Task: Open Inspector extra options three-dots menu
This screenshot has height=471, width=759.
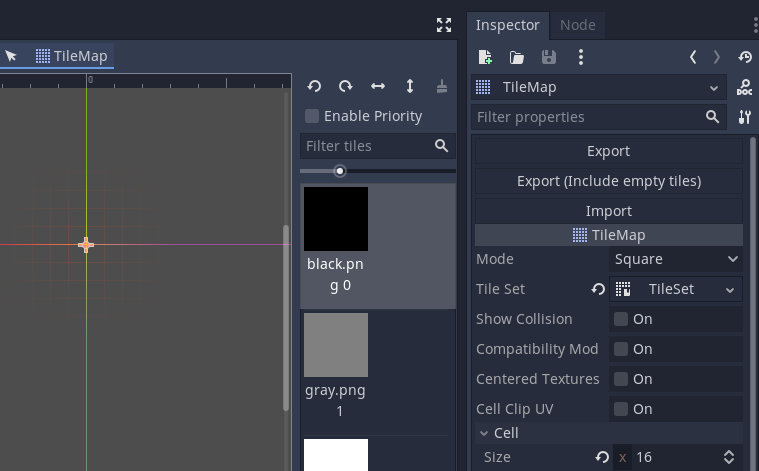Action: click(x=580, y=57)
